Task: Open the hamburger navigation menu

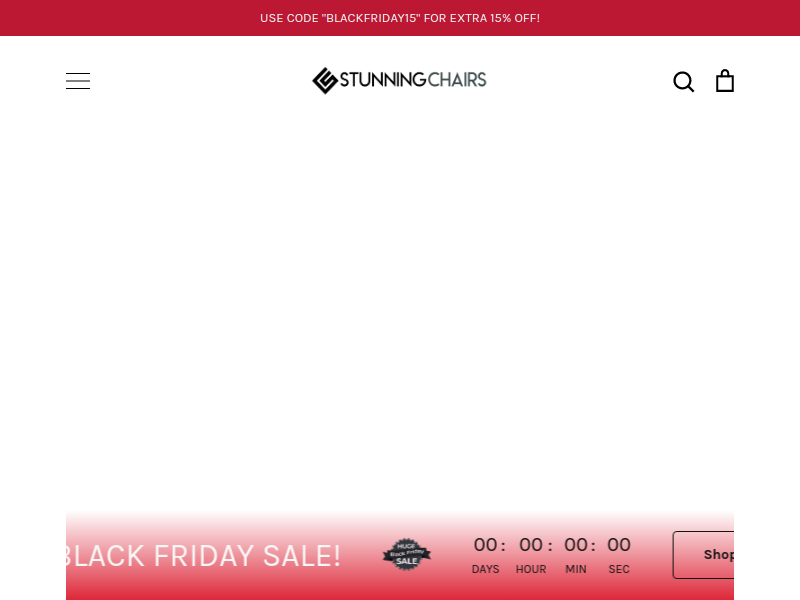Action: pyautogui.click(x=78, y=81)
